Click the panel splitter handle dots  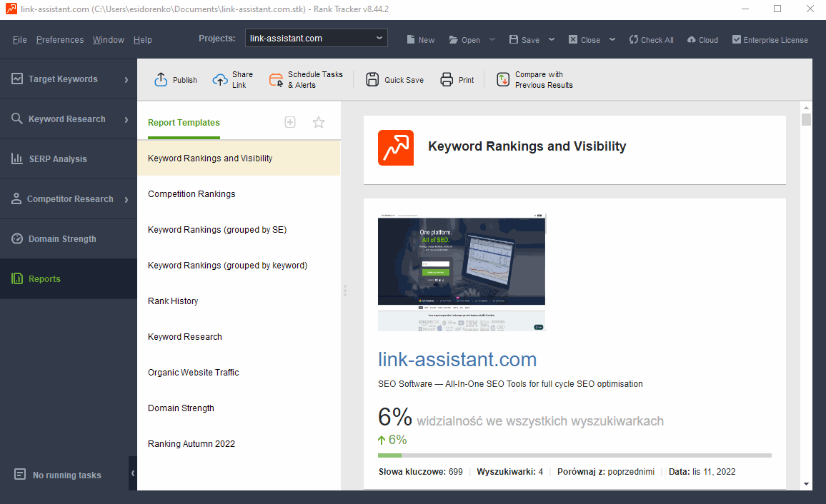coord(345,291)
